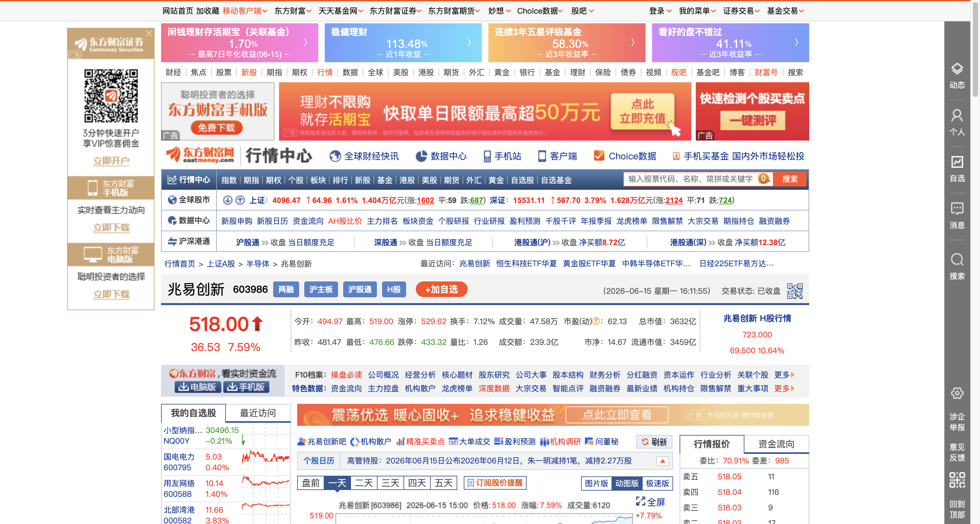Open the 消息 message icon in sidebar
The image size is (980, 524).
tap(957, 209)
